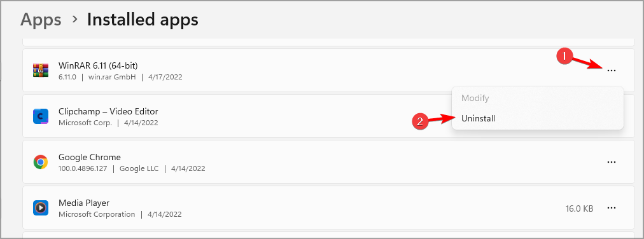Image resolution: width=644 pixels, height=239 pixels.
Task: Click the red step 2 marker
Action: 419,122
